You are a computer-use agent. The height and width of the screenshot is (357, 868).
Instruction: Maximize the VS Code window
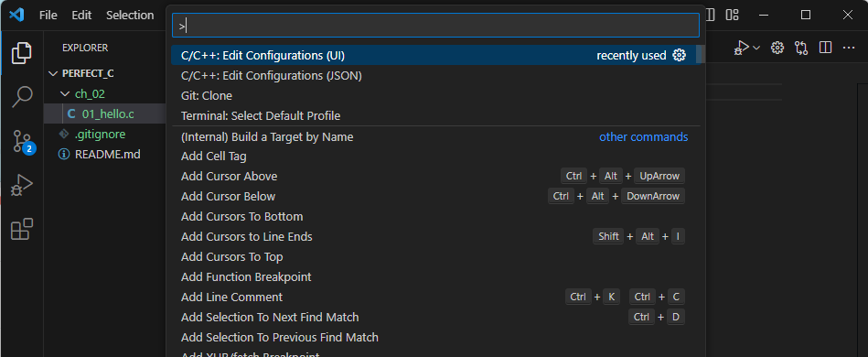pos(806,15)
